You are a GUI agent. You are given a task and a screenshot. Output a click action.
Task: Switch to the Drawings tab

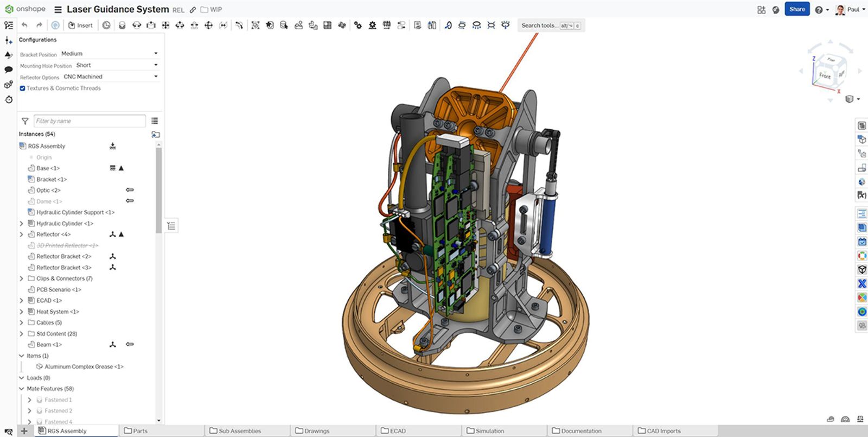pyautogui.click(x=316, y=431)
